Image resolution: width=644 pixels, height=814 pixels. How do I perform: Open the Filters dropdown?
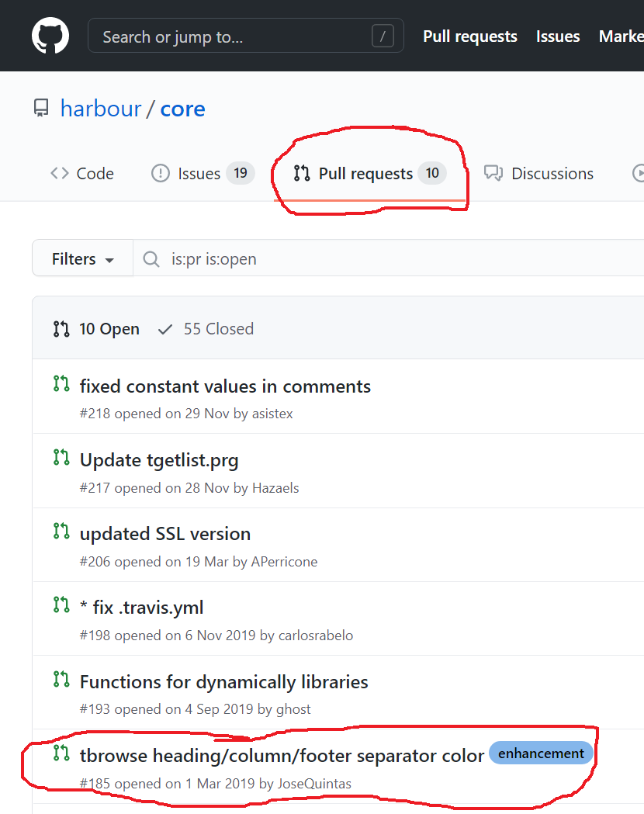(82, 258)
